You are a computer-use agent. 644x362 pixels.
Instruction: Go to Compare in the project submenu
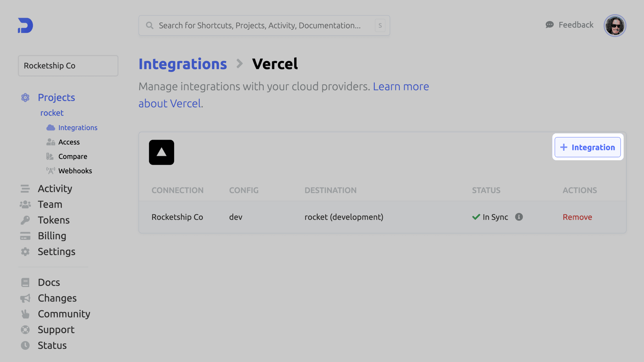point(73,156)
